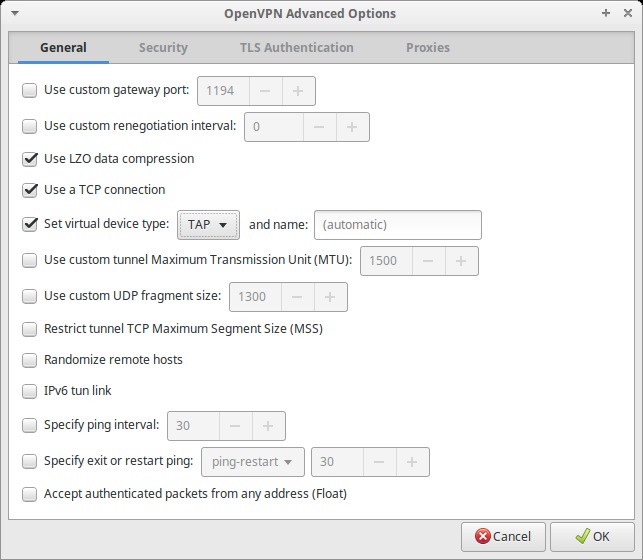Viewport: 643px width, 560px height.
Task: Click the gateway port value field 1194
Action: (223, 91)
